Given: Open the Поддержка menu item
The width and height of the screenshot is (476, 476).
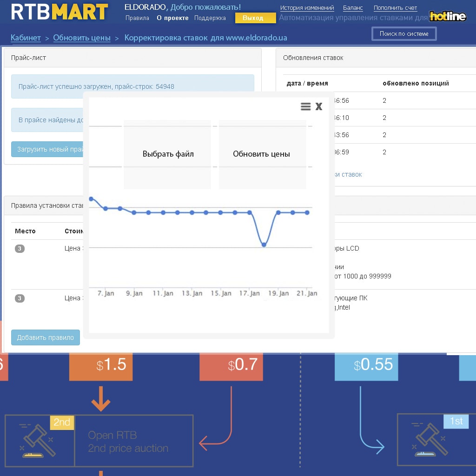Looking at the screenshot, I should click(x=210, y=18).
